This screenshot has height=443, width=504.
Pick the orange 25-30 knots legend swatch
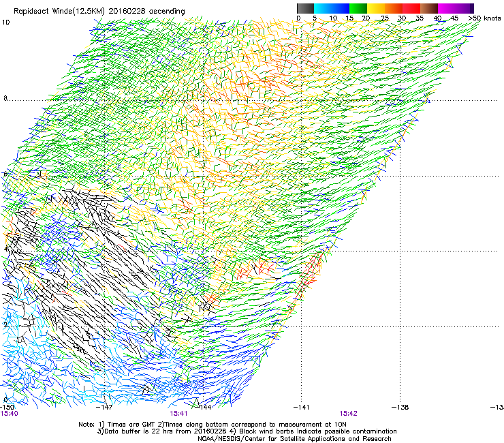(x=394, y=8)
